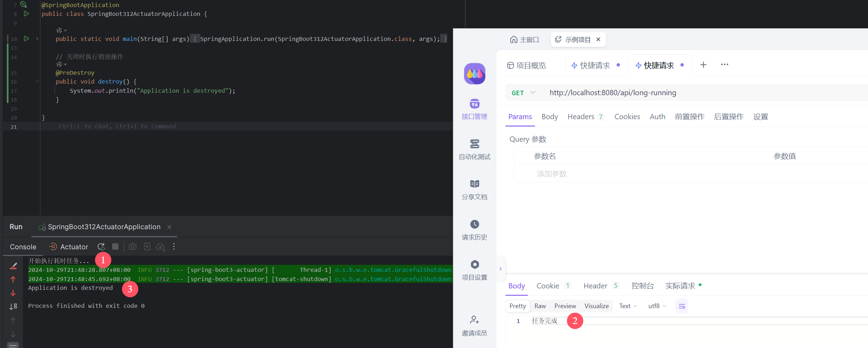Click the Spring bean gutter icon at @SpringBootApplication

(23, 5)
